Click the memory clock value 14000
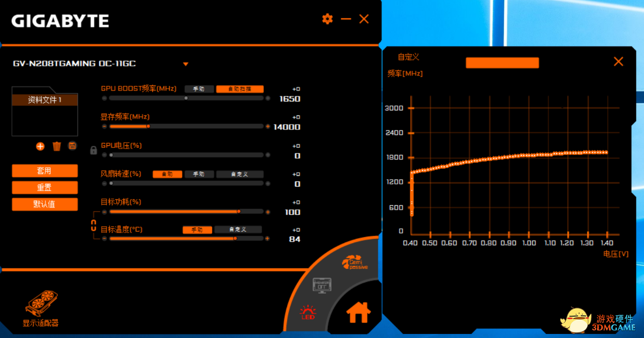This screenshot has height=338, width=644. (x=286, y=127)
